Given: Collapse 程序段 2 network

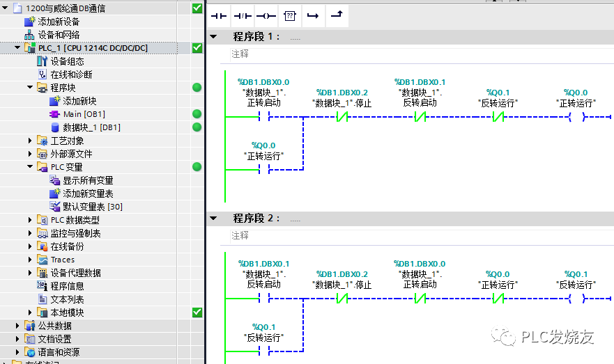Looking at the screenshot, I should tap(213, 218).
